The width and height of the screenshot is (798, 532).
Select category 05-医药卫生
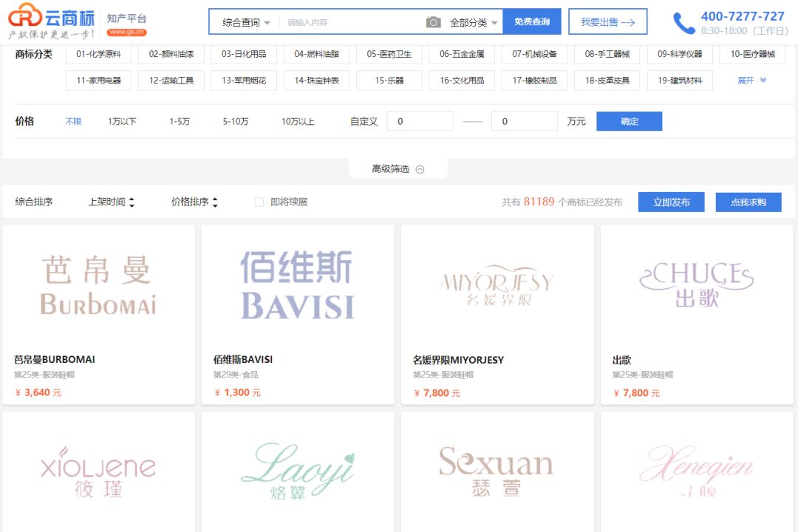pos(389,54)
